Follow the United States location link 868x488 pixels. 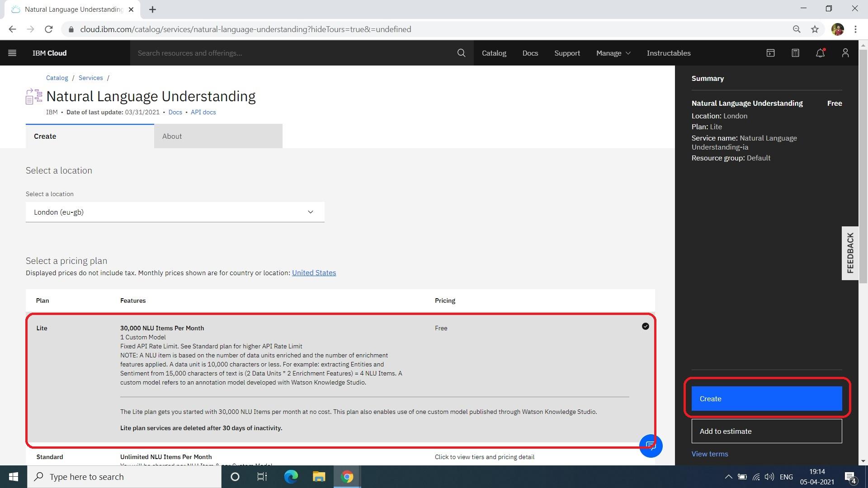coord(314,273)
